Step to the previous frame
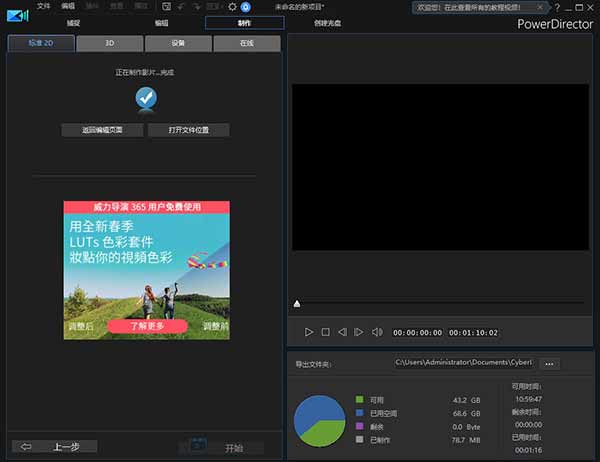This screenshot has width=600, height=462. click(x=342, y=332)
